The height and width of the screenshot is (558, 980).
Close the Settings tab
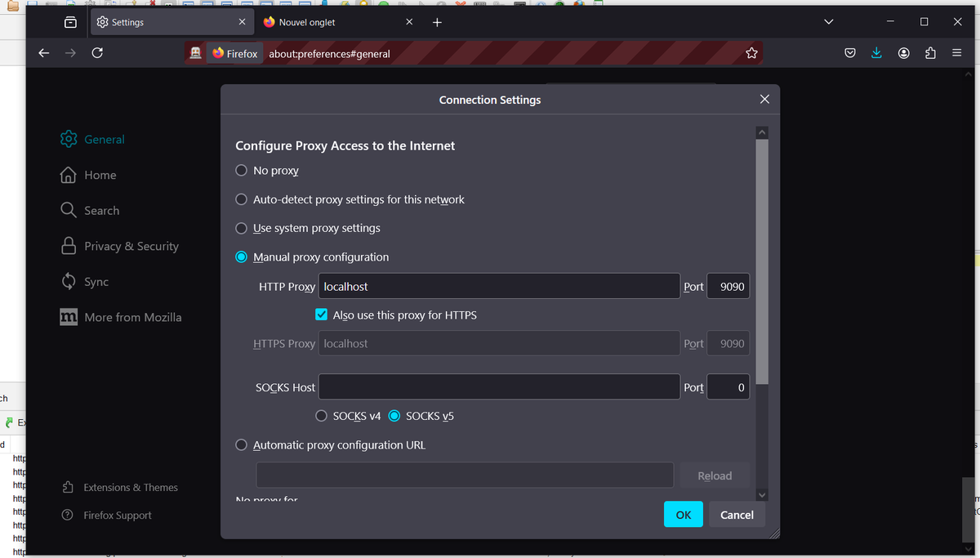(242, 22)
